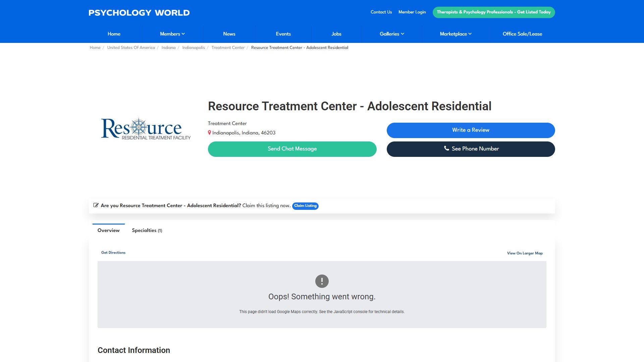This screenshot has width=644, height=362.
Task: Switch to the Specialties tab
Action: click(147, 230)
